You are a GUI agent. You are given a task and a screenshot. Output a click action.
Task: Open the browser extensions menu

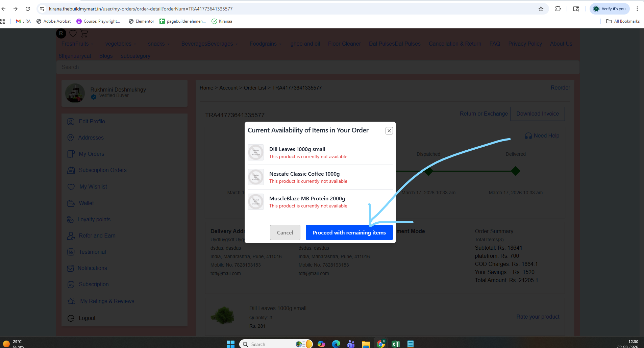pos(558,9)
